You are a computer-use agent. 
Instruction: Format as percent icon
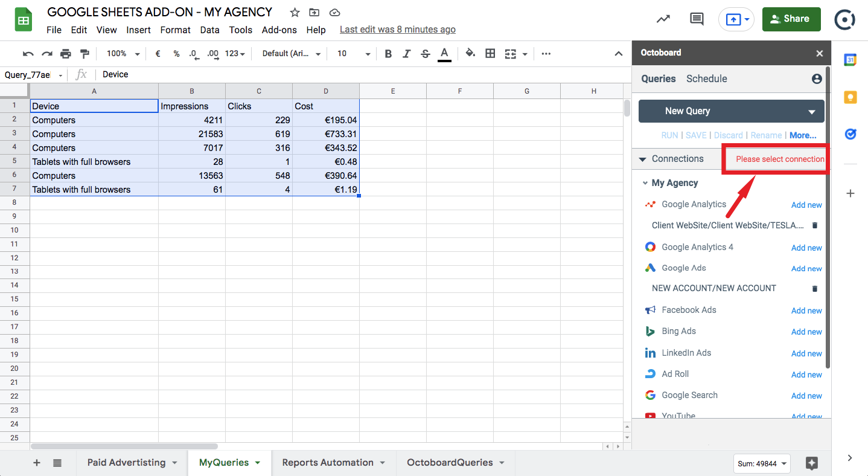176,54
